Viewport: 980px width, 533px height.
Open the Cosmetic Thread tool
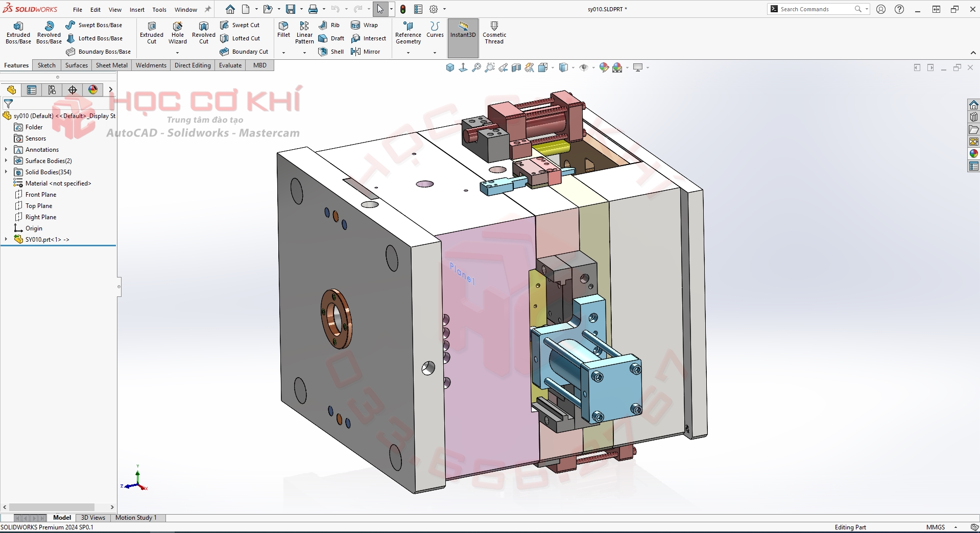(494, 33)
